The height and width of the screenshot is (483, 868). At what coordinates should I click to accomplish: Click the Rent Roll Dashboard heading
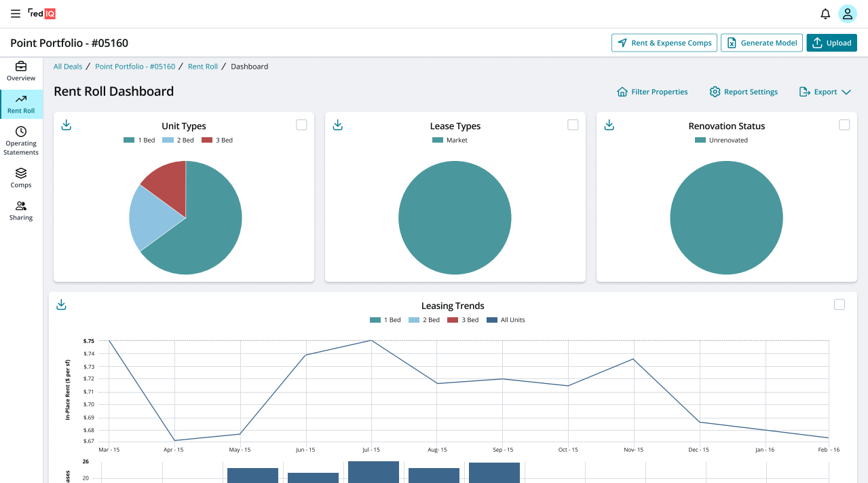click(114, 91)
